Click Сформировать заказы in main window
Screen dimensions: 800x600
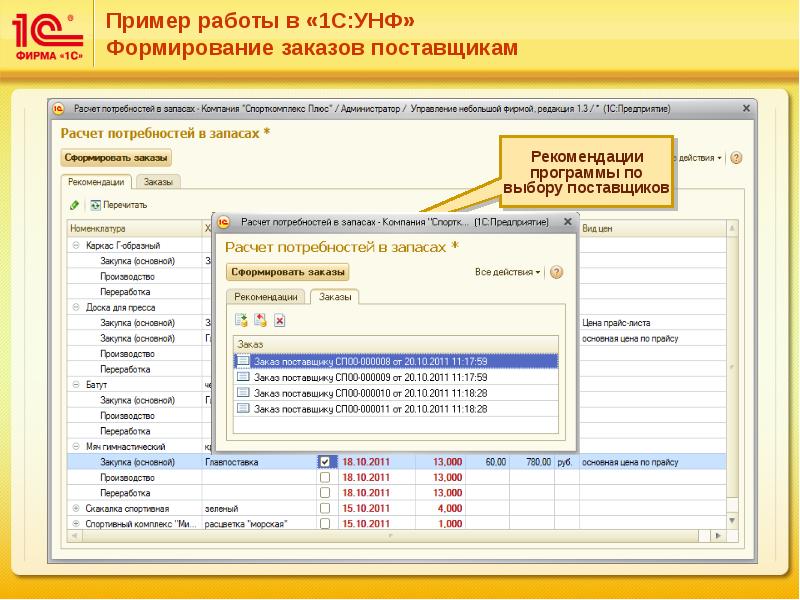(116, 158)
